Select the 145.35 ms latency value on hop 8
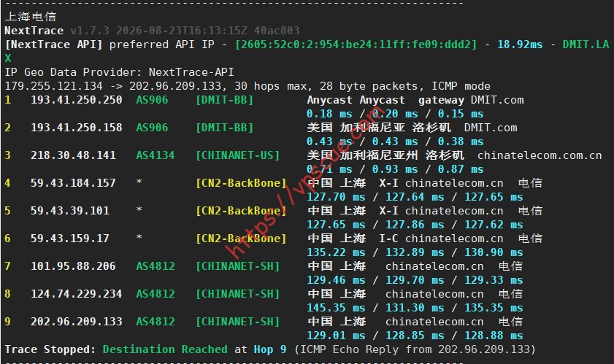Viewport: 614px width, 364px height. coord(336,308)
